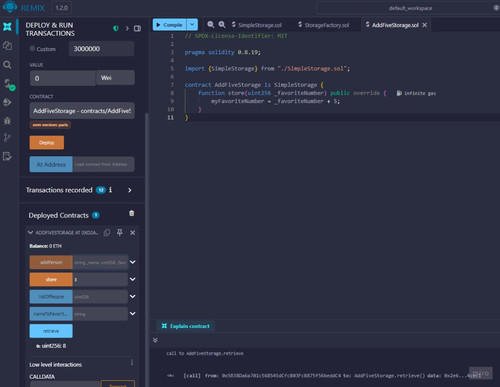Call the nameToFavoriteNumber function button

pos(51,314)
